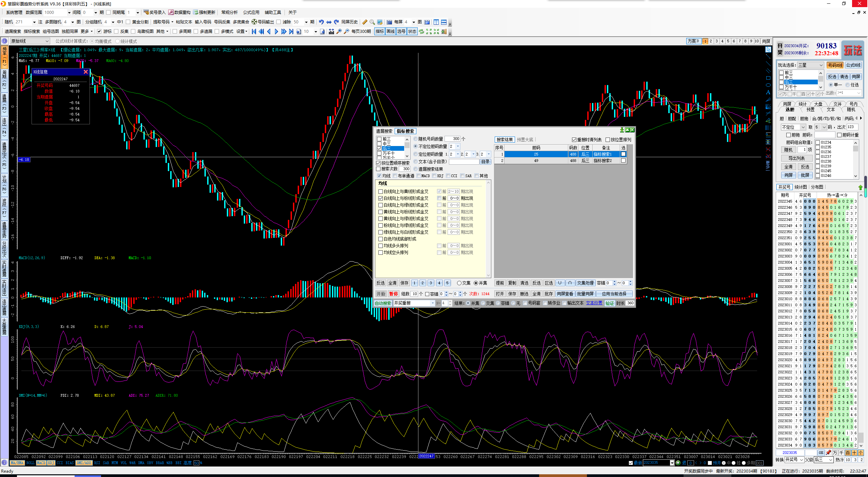Click the 导出列表 button

796,158
